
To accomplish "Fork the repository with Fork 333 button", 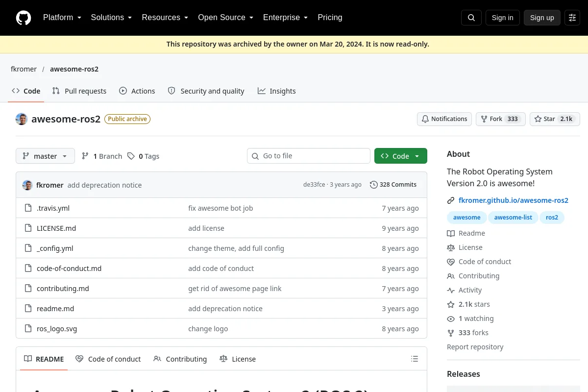I will [501, 119].
